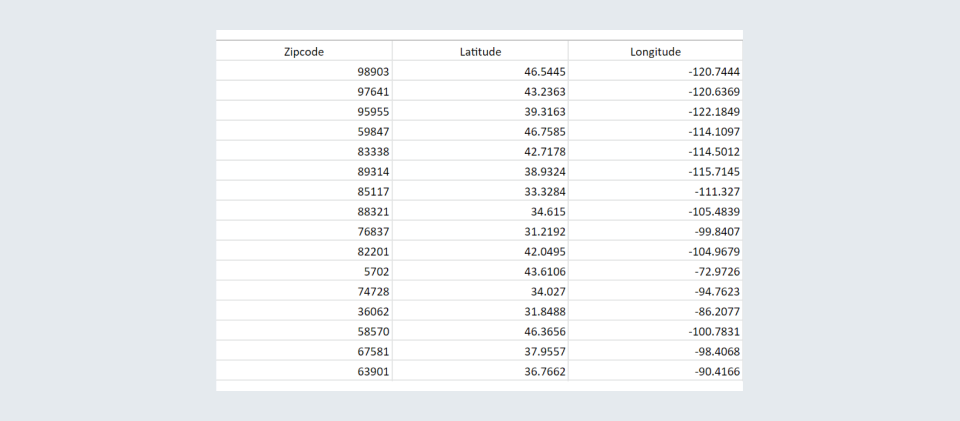The width and height of the screenshot is (960, 421).
Task: Click the Longitude column header
Action: [655, 51]
